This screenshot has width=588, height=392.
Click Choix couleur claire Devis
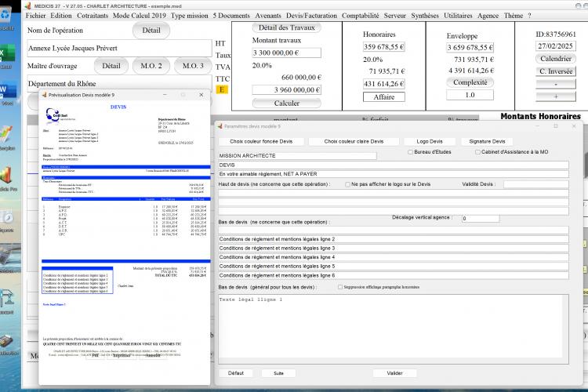[x=354, y=141]
